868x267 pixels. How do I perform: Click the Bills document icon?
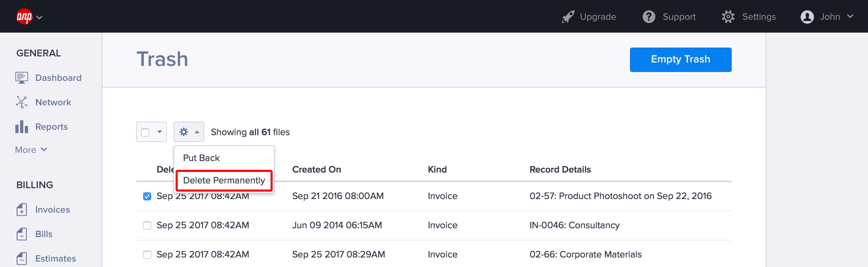[22, 234]
